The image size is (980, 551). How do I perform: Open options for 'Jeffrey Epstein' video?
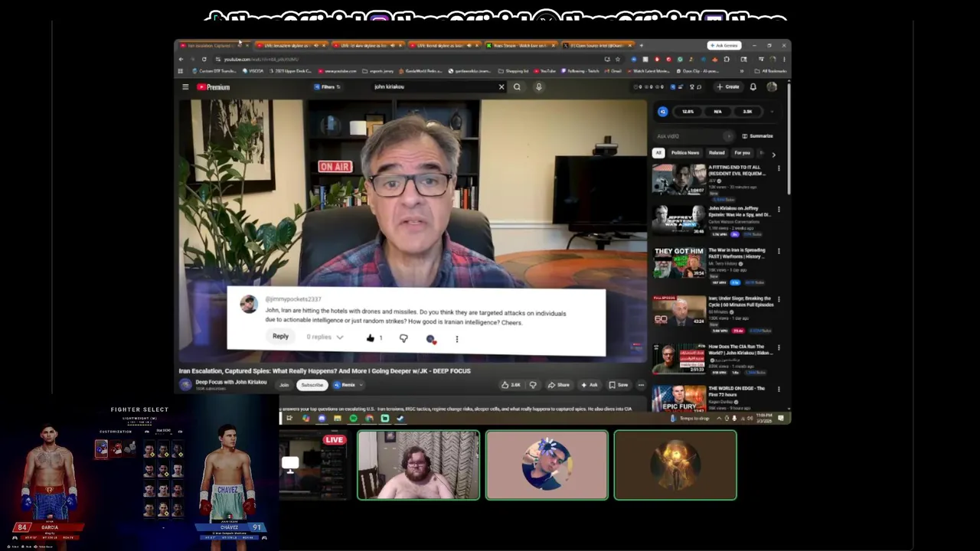tap(779, 209)
